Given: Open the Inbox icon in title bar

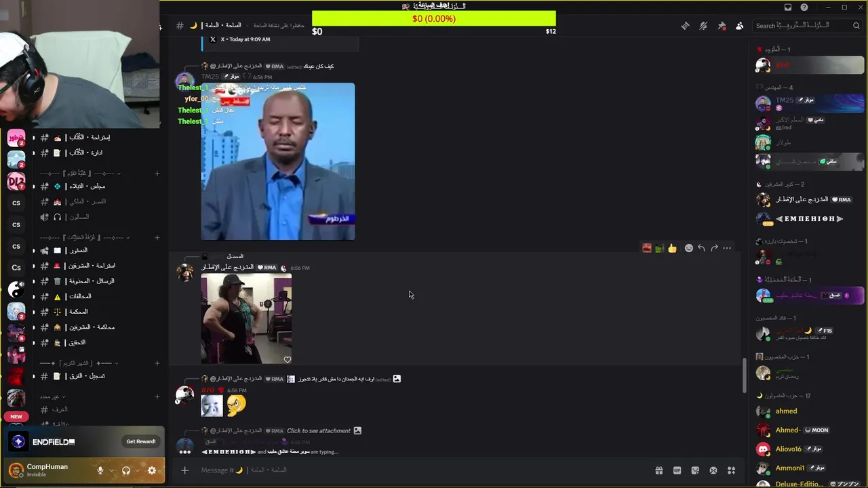Looking at the screenshot, I should pyautogui.click(x=788, y=7).
